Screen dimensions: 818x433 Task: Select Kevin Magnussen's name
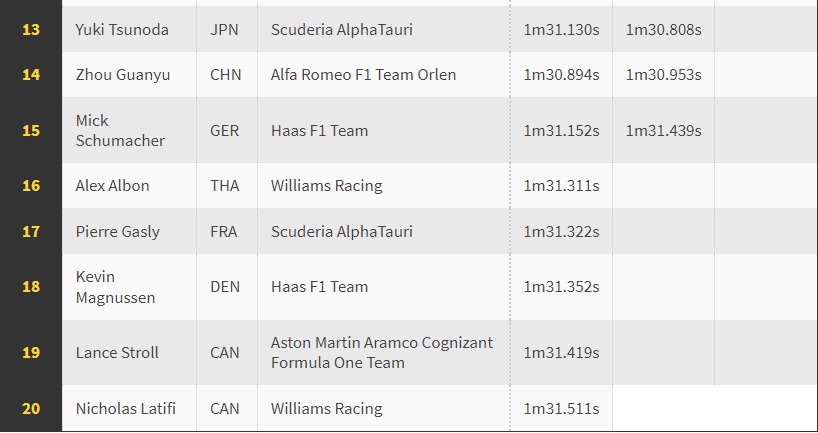pyautogui.click(x=115, y=287)
